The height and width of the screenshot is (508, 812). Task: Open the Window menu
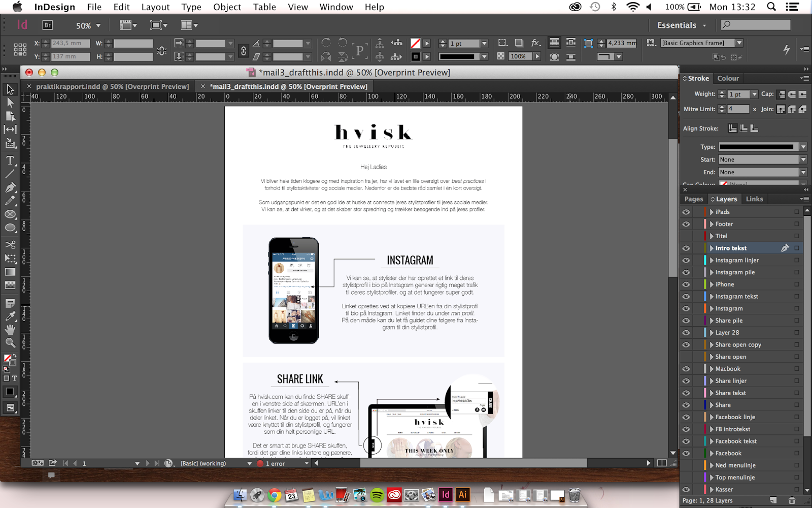(x=336, y=7)
